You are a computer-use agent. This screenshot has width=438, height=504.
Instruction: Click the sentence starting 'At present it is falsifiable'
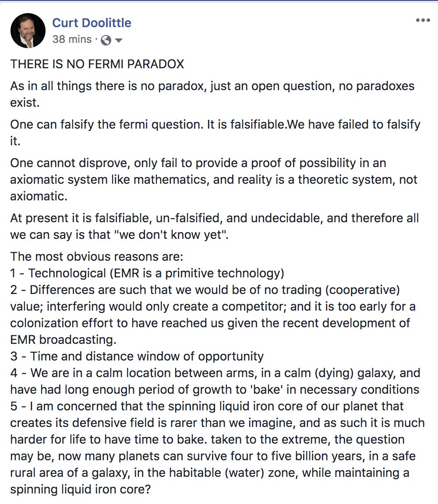click(x=214, y=218)
